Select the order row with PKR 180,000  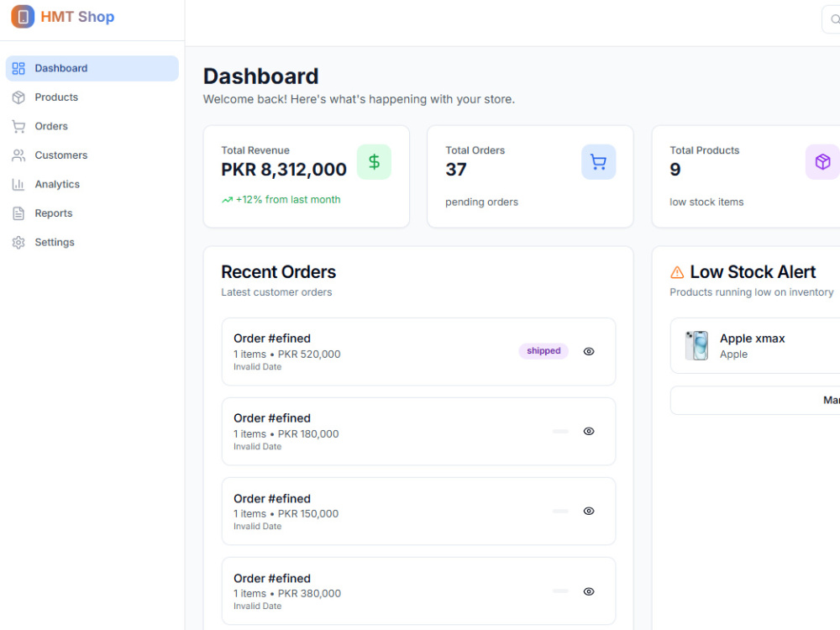click(x=418, y=432)
